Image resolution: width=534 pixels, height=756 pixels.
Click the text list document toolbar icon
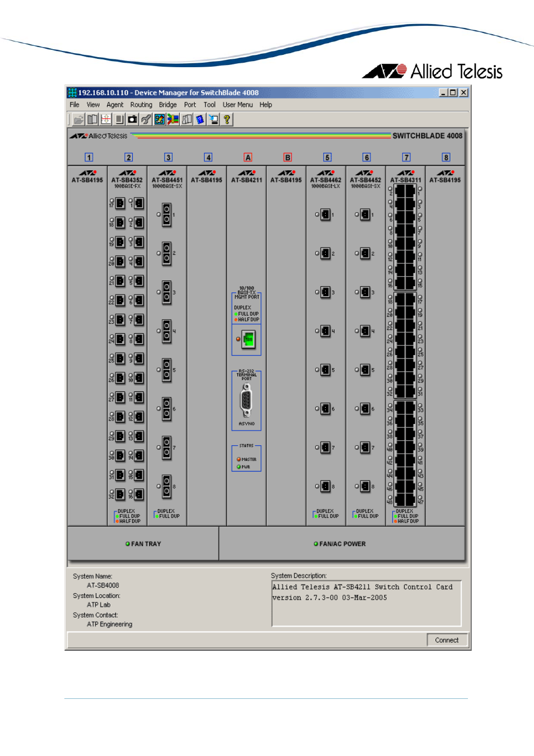(x=119, y=119)
